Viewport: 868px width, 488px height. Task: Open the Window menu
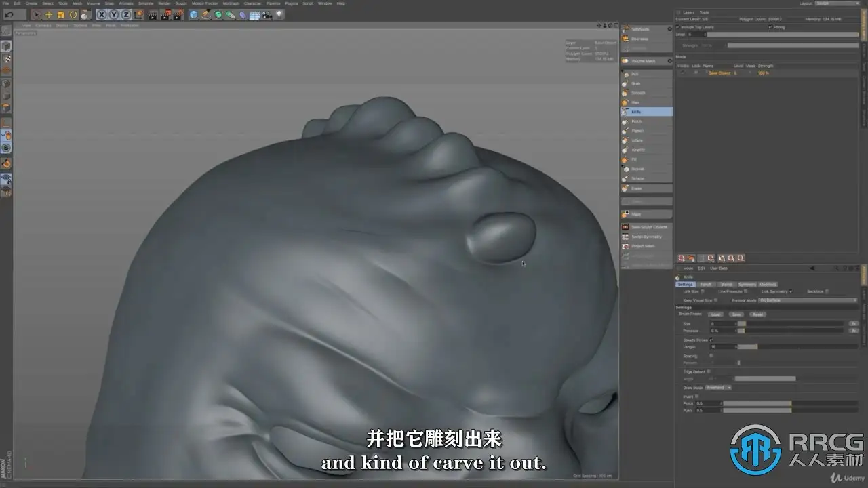[x=325, y=3]
